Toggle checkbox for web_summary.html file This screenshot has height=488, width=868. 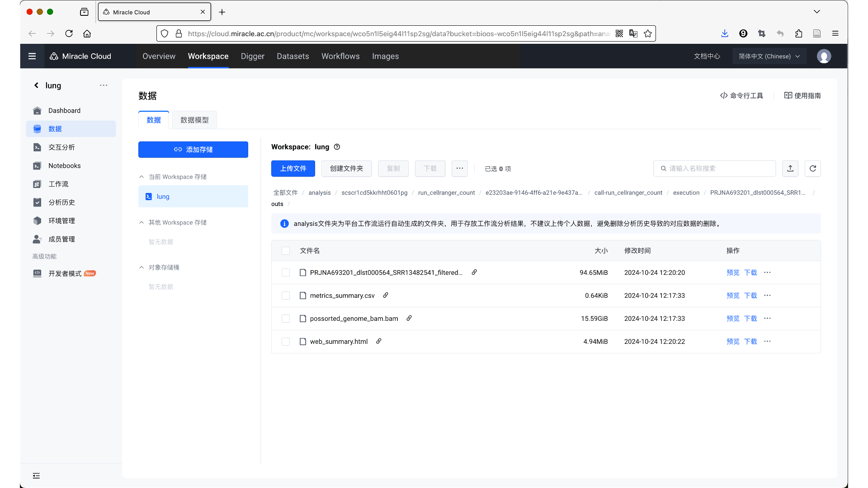tap(286, 342)
